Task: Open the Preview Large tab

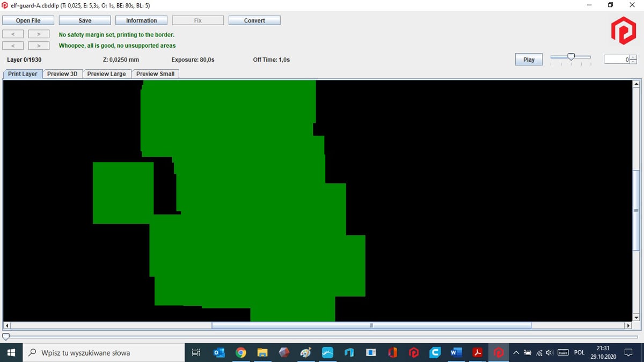Action: pos(106,74)
